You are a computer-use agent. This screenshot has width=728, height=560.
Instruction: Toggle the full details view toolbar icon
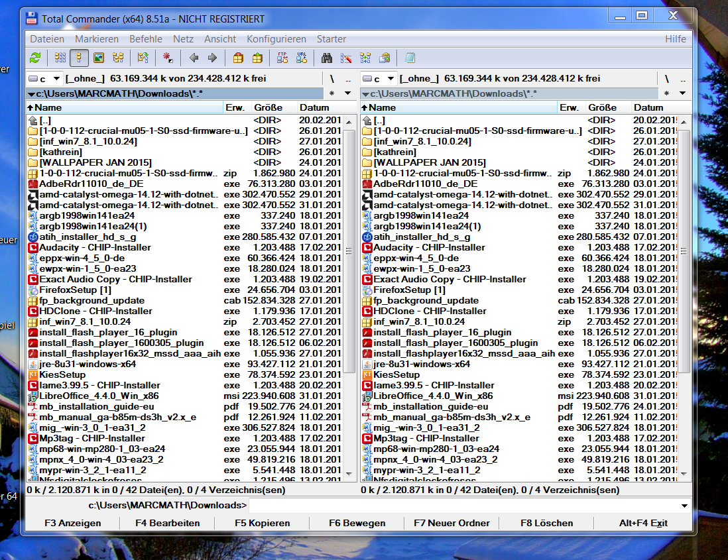click(x=79, y=58)
